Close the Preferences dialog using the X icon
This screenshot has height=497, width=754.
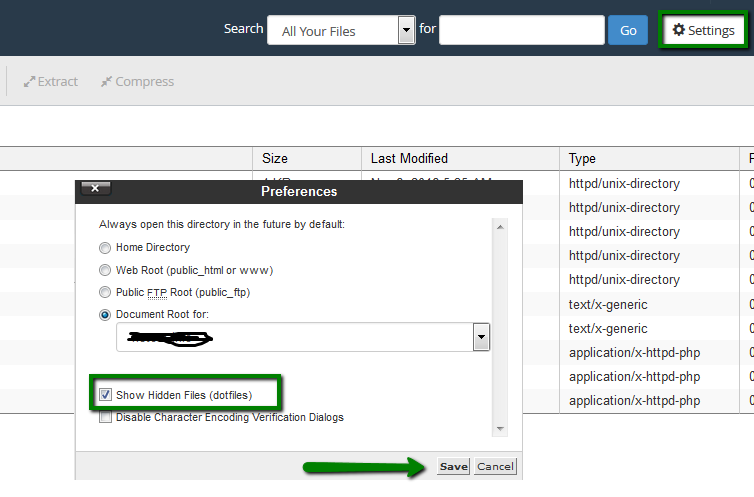(95, 188)
